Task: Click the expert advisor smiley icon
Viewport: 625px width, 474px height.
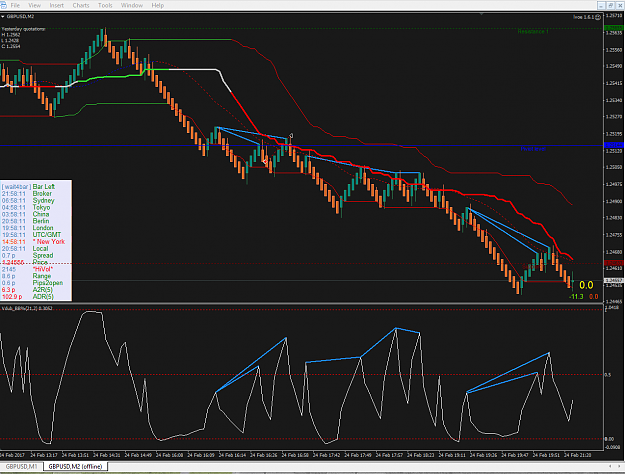Action: point(598,17)
